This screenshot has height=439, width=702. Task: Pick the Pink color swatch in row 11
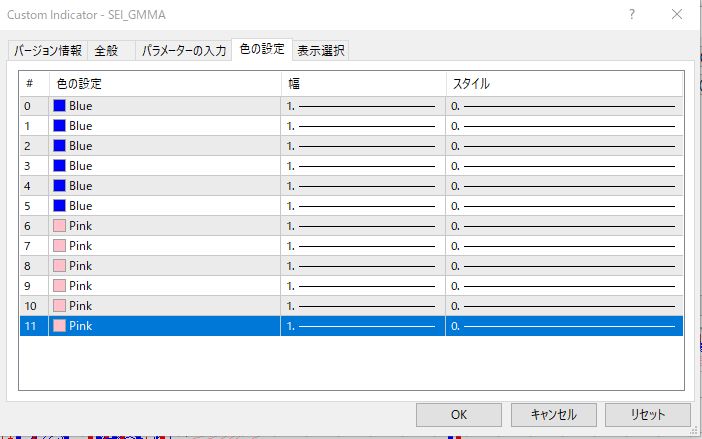59,326
